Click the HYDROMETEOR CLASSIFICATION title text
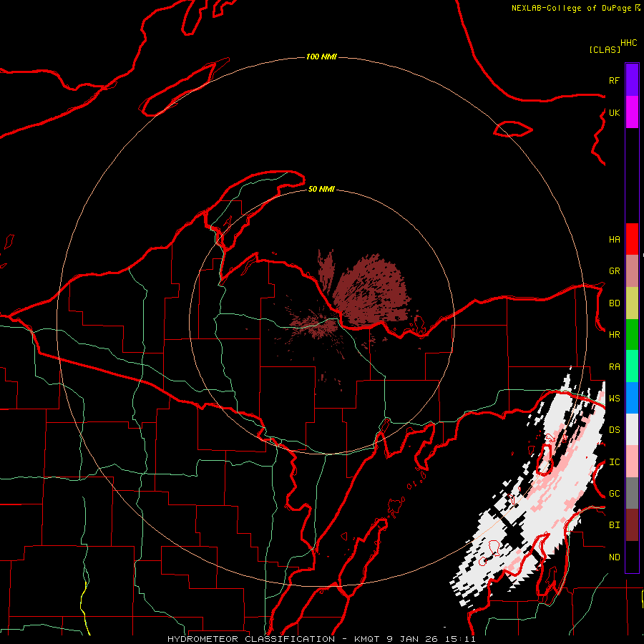Viewport: 644px width, 644px height. pyautogui.click(x=251, y=639)
